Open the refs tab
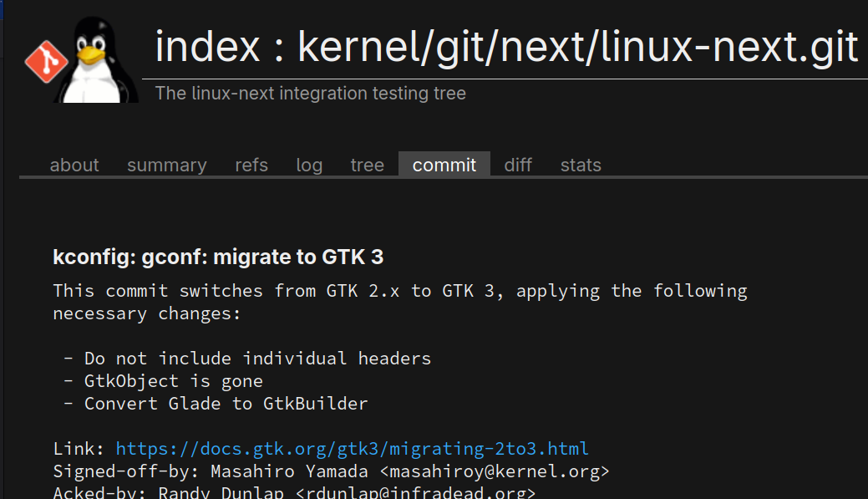The height and width of the screenshot is (499, 868). click(251, 165)
